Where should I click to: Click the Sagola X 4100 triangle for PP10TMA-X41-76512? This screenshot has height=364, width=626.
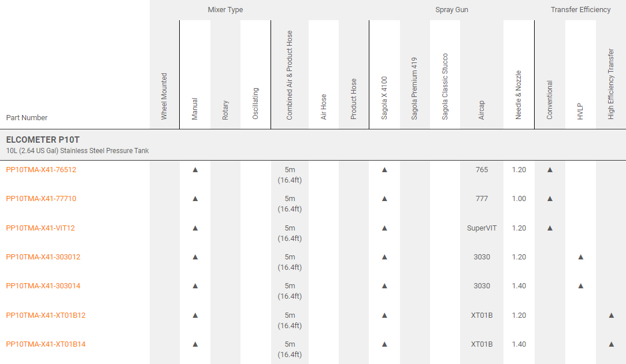pos(384,170)
